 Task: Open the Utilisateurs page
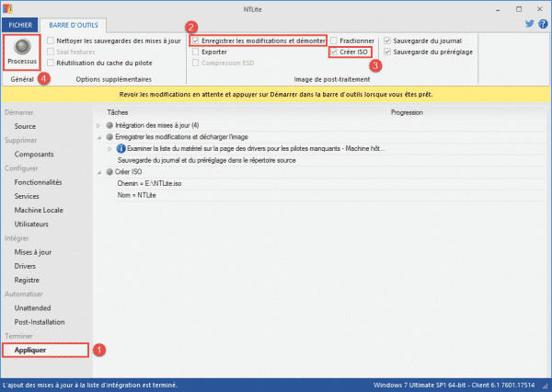[x=31, y=224]
